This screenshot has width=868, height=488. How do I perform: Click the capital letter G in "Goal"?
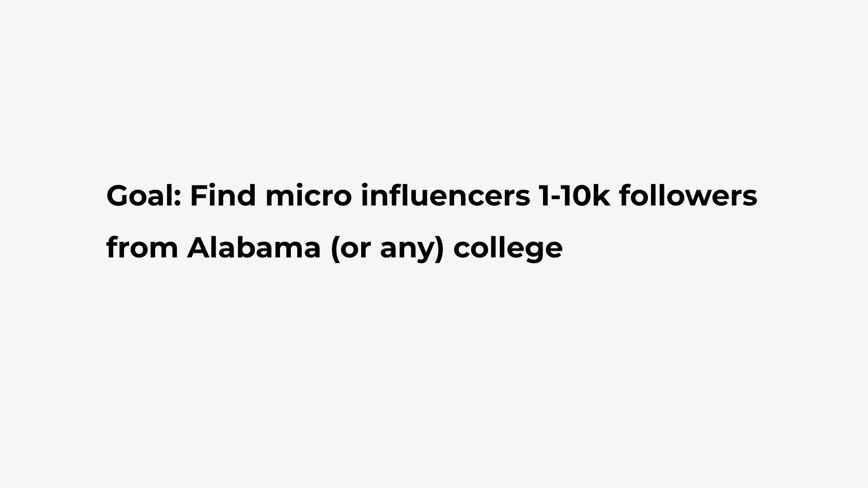117,195
